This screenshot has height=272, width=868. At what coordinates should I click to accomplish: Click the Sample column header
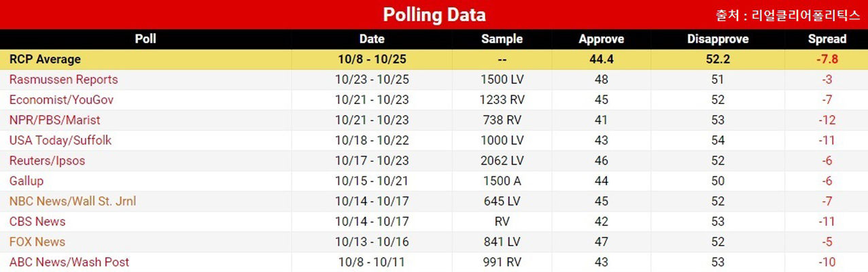tap(502, 39)
